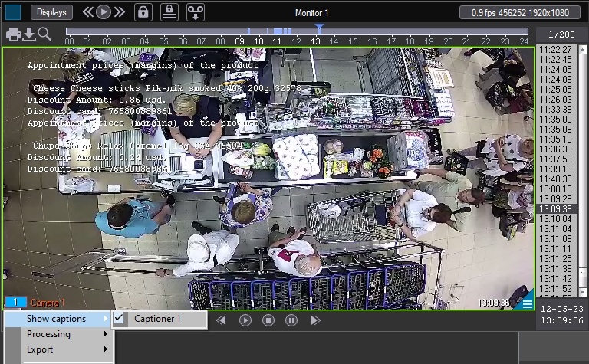Click the camera number 1 badge
Viewport: 589px width, 364px height.
pyautogui.click(x=15, y=302)
